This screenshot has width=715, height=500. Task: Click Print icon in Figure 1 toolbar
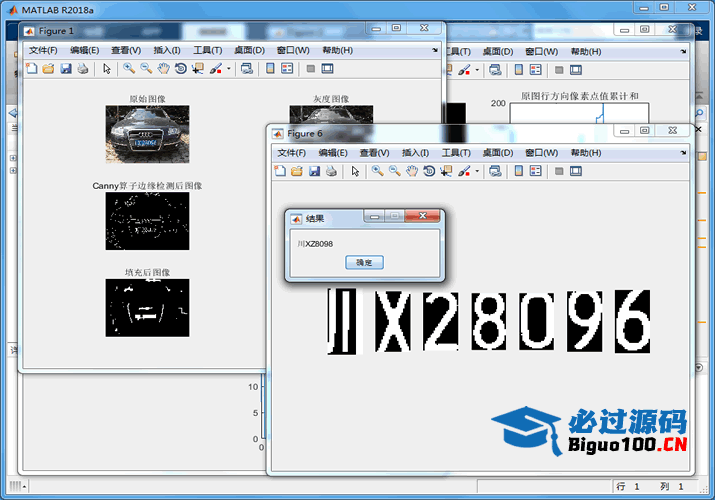coord(83,69)
